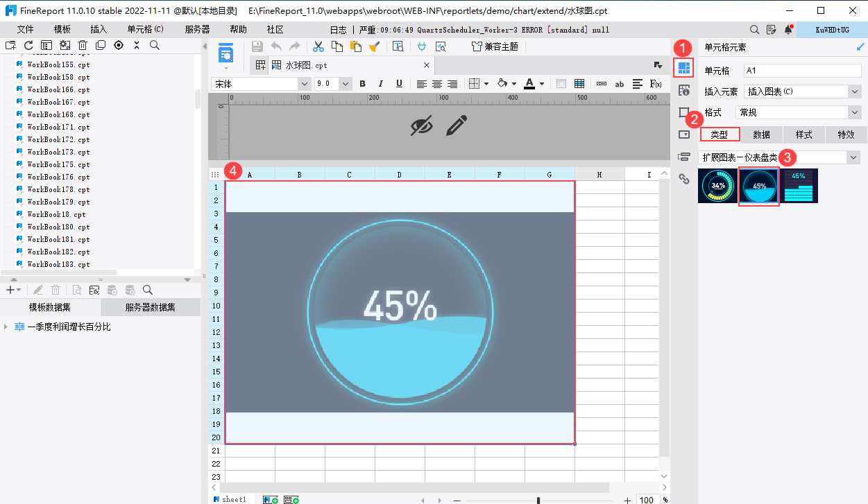Select the 34% gauge chart thumbnail
The image size is (868, 504).
click(x=717, y=186)
